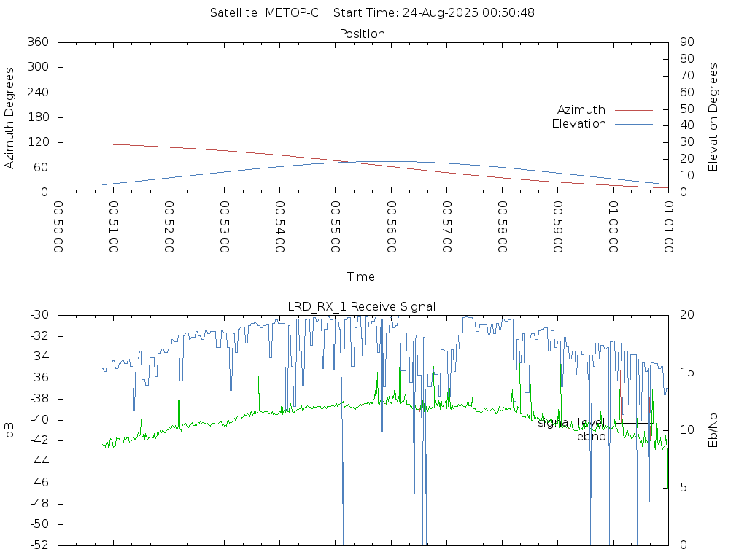Click the -40 tick on the dB axis

39,419
